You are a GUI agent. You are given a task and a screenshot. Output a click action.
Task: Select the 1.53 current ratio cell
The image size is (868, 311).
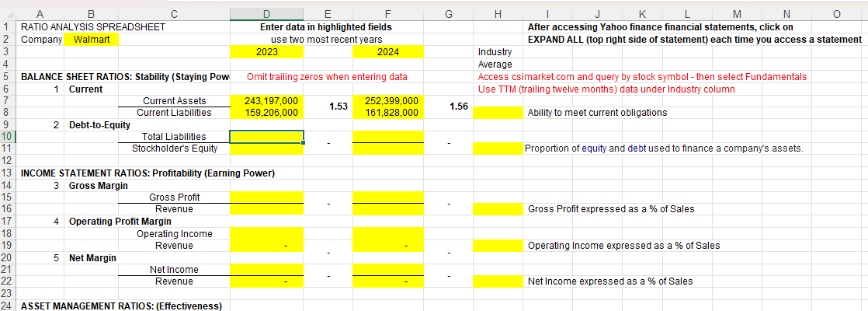328,107
